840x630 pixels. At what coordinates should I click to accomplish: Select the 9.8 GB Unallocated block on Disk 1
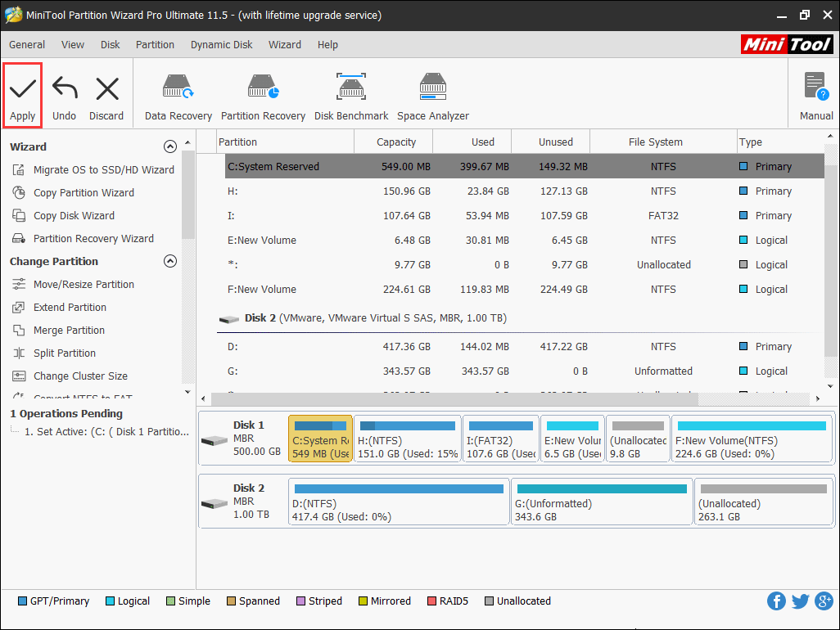pos(638,439)
